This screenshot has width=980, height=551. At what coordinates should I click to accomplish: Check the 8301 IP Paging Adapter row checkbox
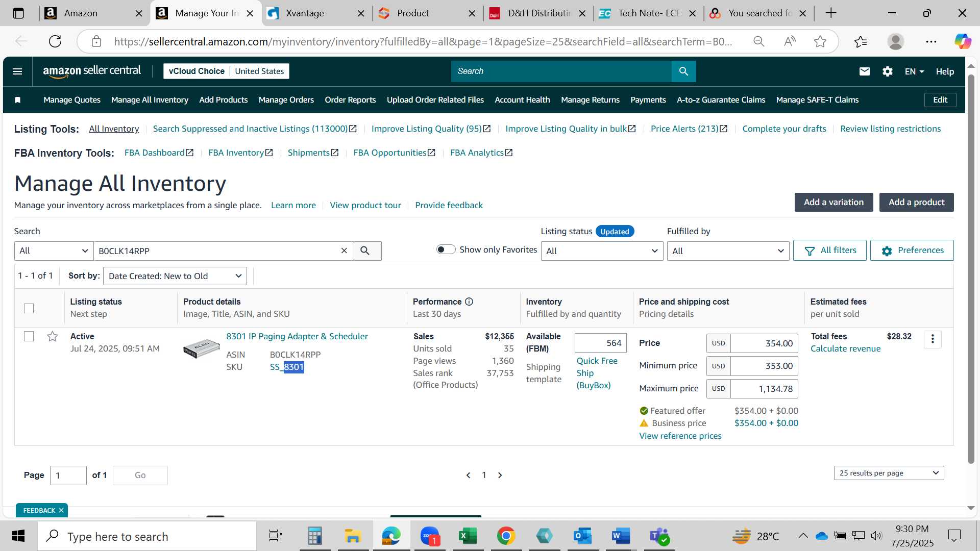coord(29,336)
